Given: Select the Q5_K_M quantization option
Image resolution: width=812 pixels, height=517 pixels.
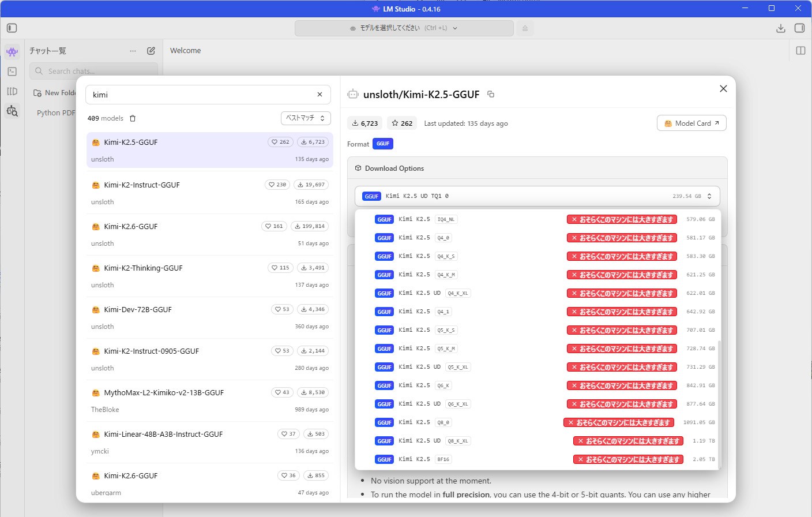Looking at the screenshot, I should pyautogui.click(x=537, y=349).
